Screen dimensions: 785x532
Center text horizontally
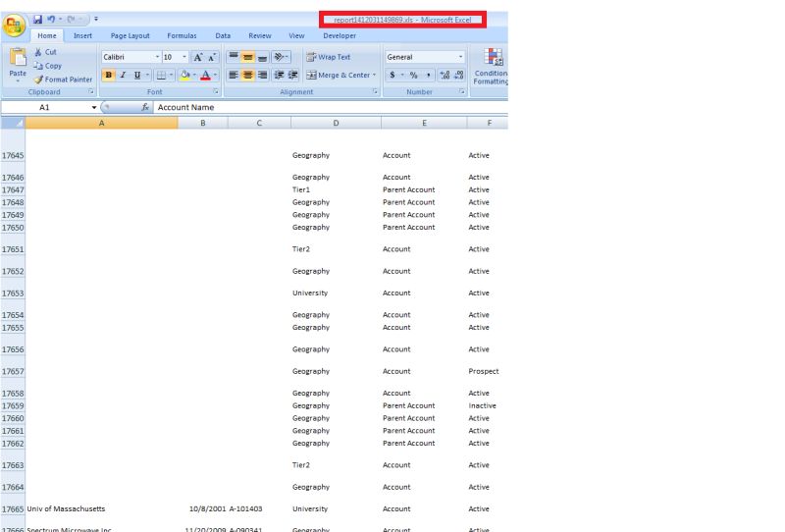click(x=248, y=76)
